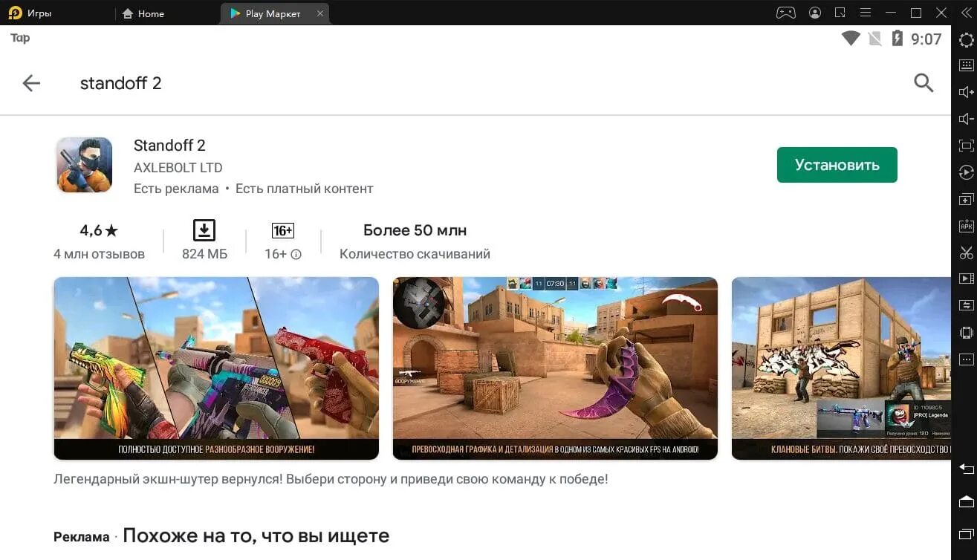The image size is (977, 560).
Task: Install APK file via APK icon
Action: (966, 226)
